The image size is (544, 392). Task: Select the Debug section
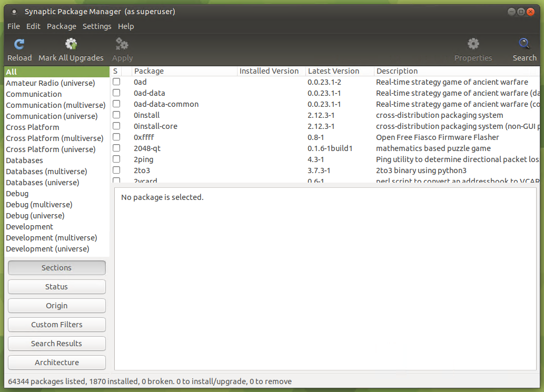[x=57, y=194]
